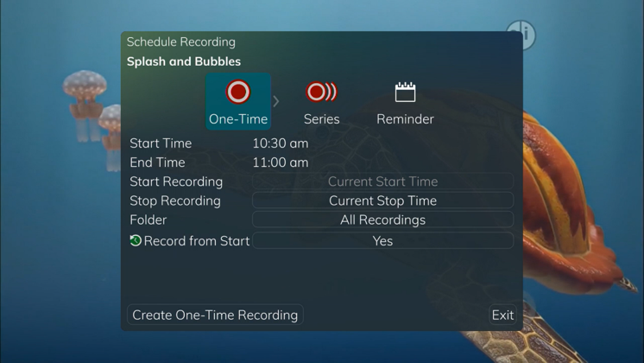Click the Stop Recording label

(175, 201)
